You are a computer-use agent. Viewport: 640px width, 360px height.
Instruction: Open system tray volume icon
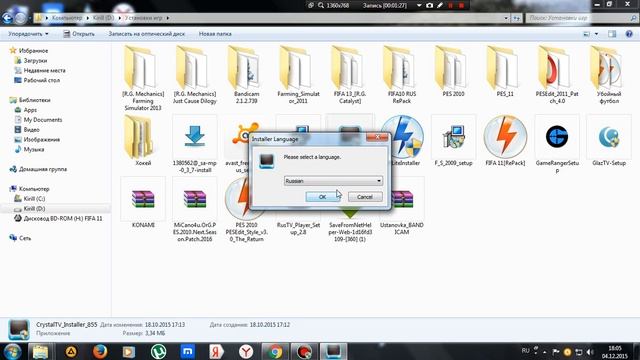[x=589, y=351]
